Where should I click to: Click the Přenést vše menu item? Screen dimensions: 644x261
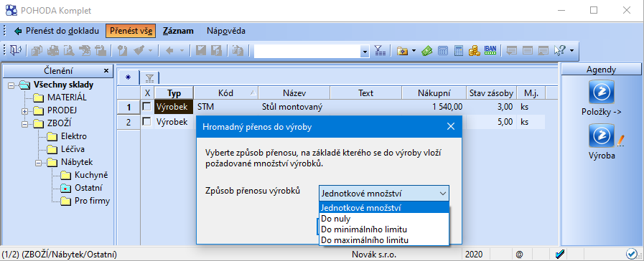(131, 31)
